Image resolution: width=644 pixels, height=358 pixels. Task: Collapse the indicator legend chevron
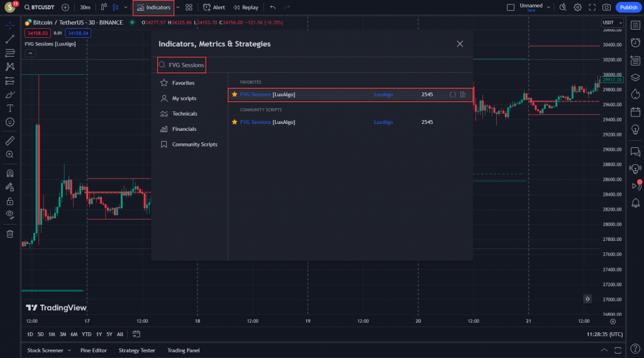[30, 53]
